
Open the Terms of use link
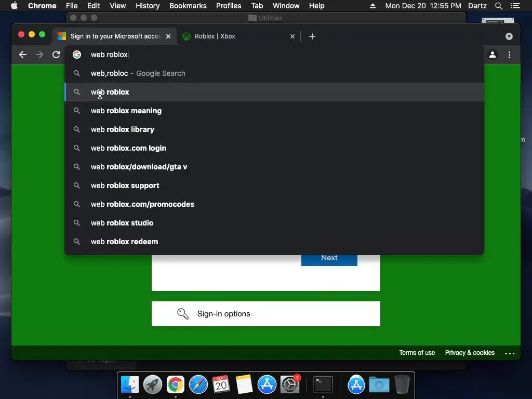[417, 353]
